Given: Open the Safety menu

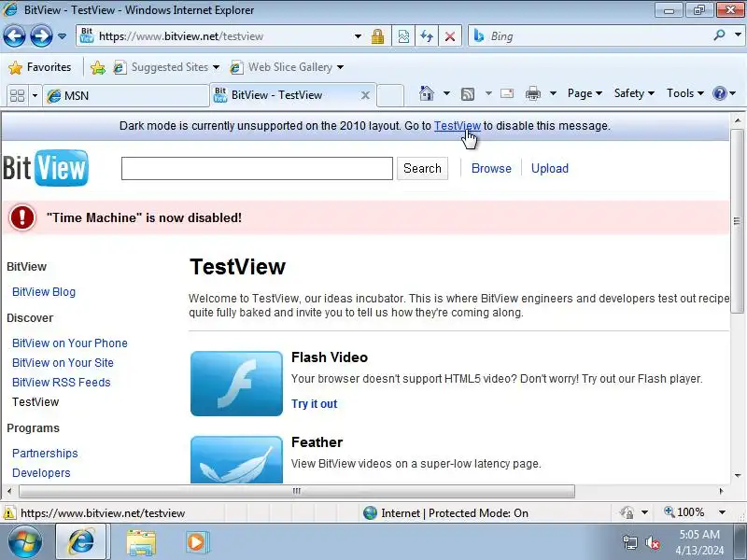Looking at the screenshot, I should pos(634,93).
